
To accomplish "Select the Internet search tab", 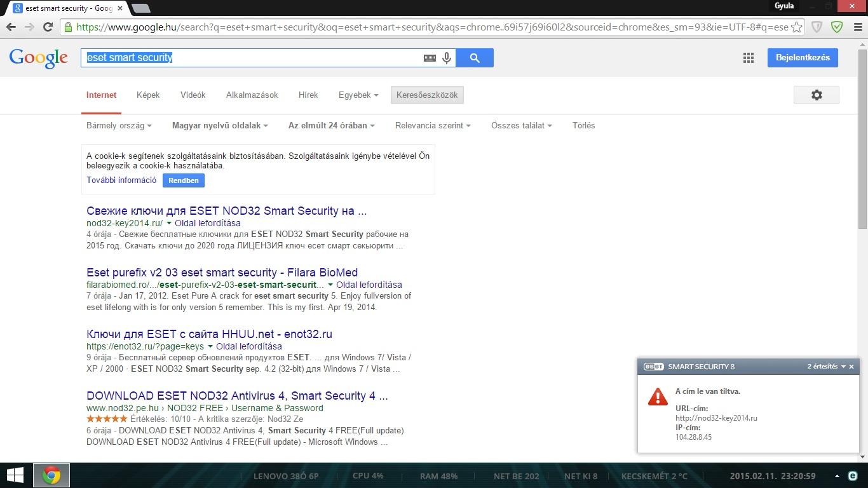I will 102,95.
